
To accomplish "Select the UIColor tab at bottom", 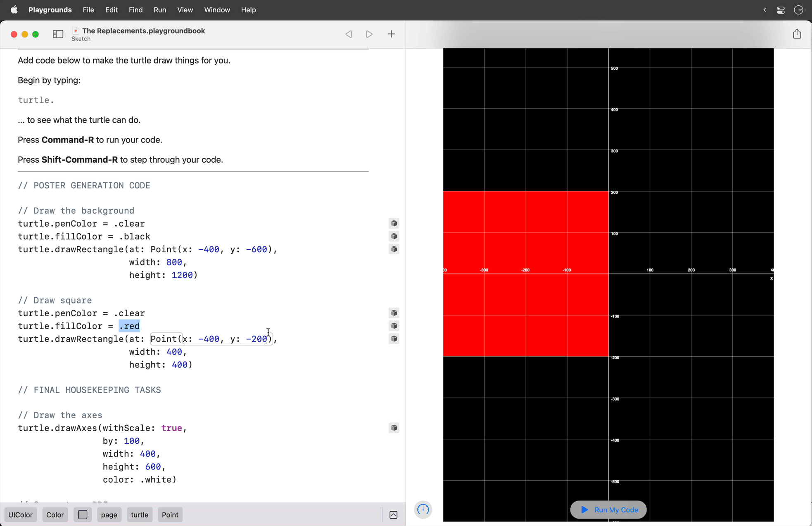I will pyautogui.click(x=20, y=515).
